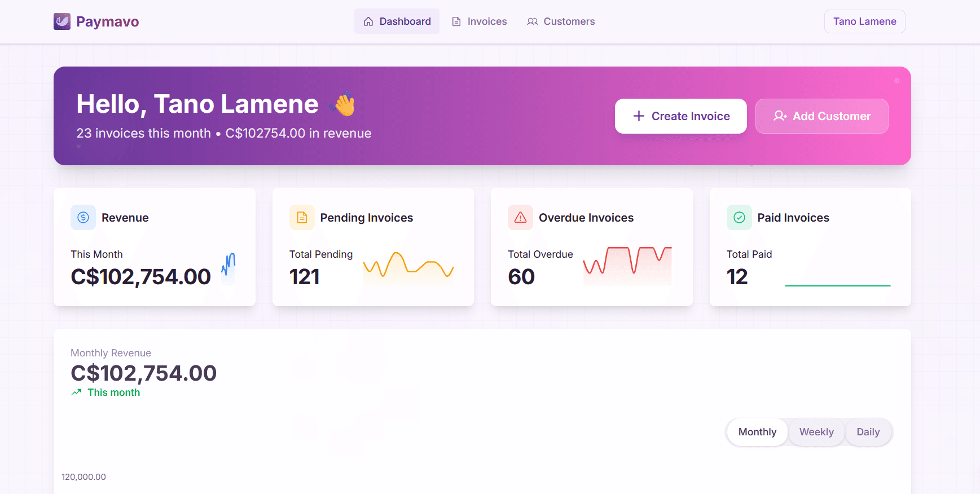Click the Revenue card title
The width and height of the screenshot is (980, 494).
tap(125, 218)
